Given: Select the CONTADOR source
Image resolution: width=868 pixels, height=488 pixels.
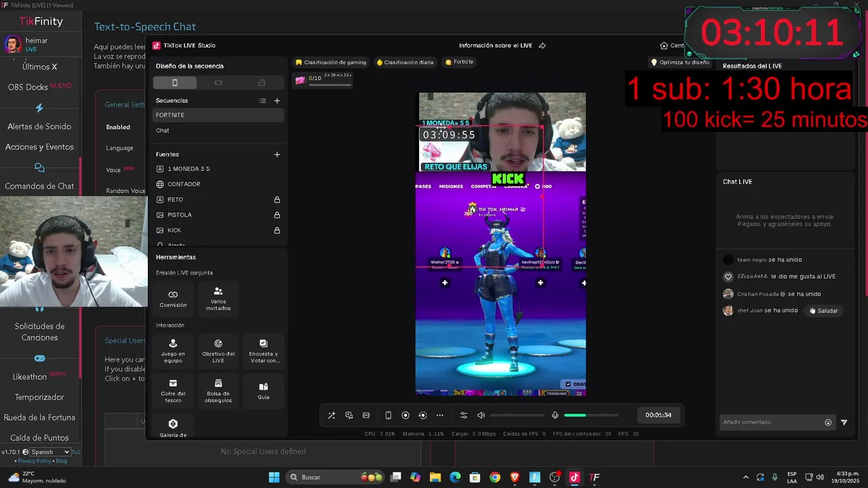Looking at the screenshot, I should click(x=218, y=184).
